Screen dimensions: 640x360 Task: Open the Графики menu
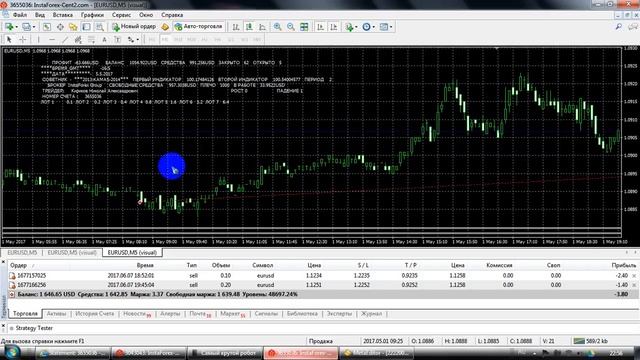tap(92, 15)
